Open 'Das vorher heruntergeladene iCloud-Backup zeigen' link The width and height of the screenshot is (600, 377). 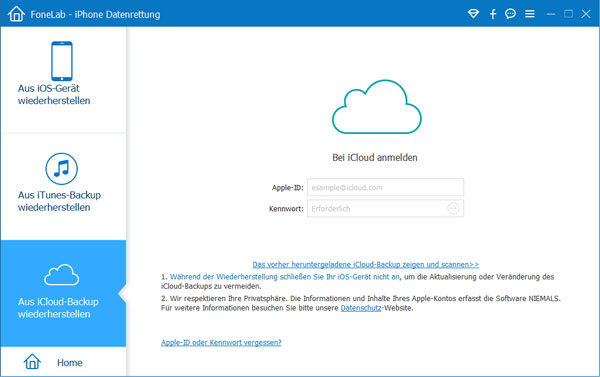(x=365, y=264)
